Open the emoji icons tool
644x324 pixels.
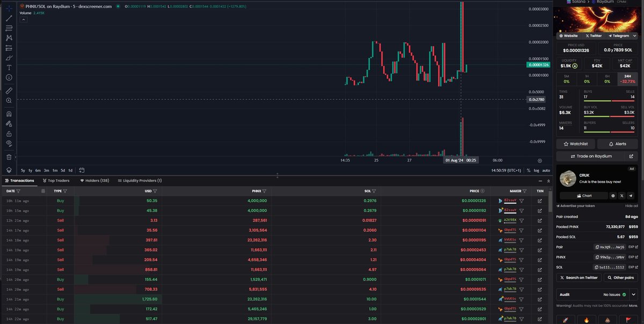[9, 78]
